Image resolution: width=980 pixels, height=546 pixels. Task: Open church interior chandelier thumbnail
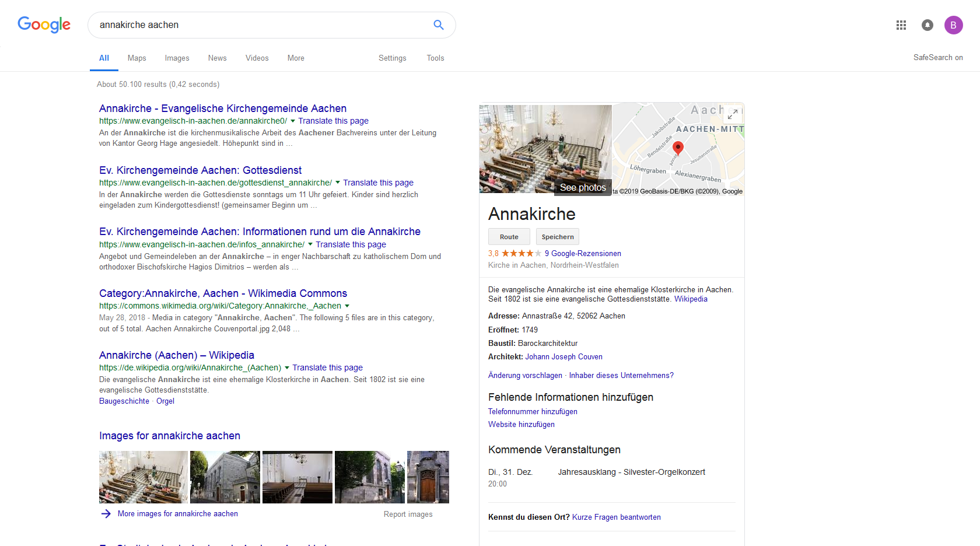click(x=143, y=477)
